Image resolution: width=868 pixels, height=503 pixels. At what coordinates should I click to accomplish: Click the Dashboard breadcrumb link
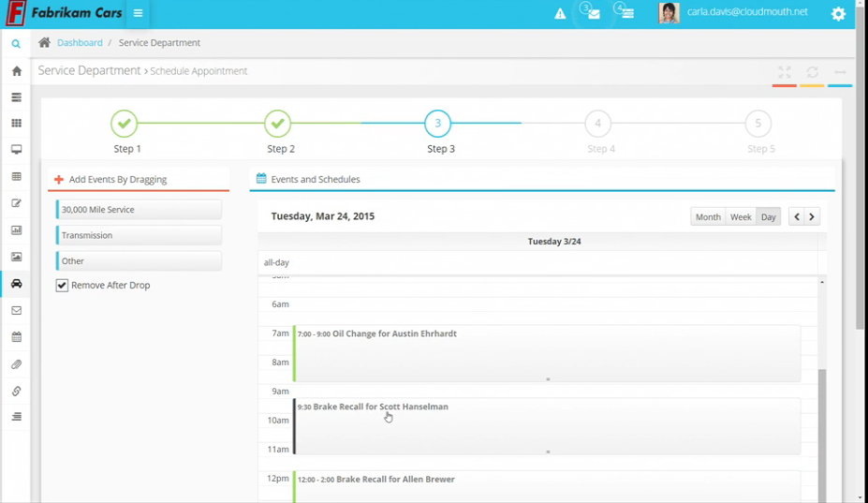point(80,43)
